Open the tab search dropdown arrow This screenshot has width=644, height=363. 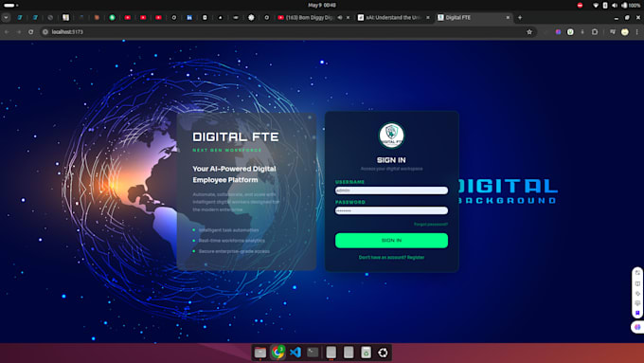[x=7, y=18]
